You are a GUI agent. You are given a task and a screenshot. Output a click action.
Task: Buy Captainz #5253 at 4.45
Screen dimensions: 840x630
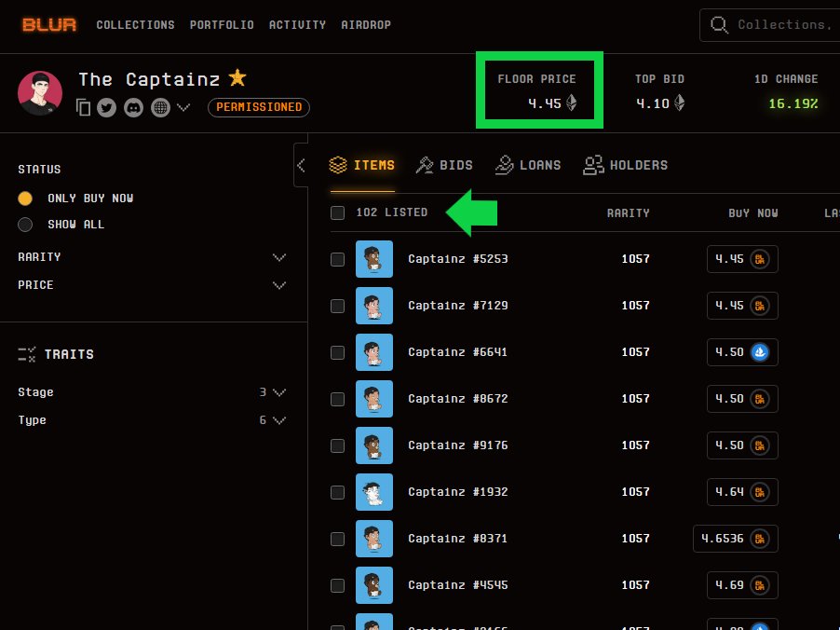742,259
